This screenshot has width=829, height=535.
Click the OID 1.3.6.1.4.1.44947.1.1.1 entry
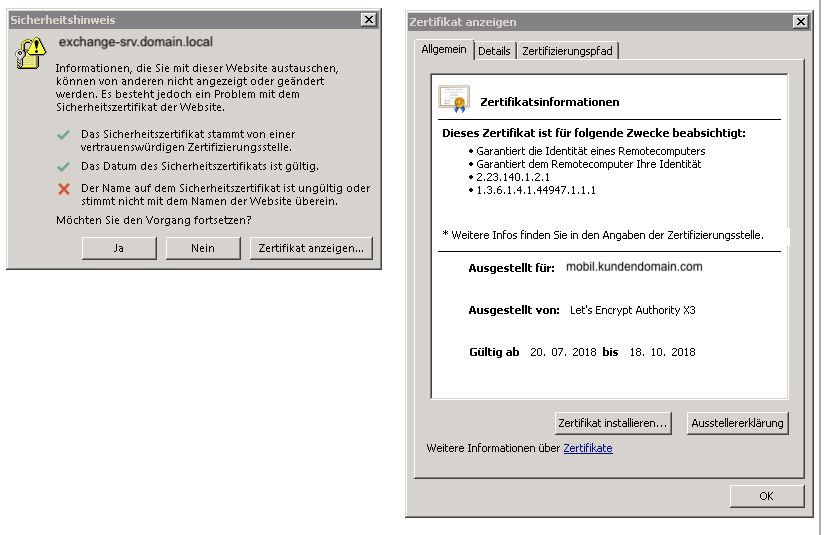(536, 190)
